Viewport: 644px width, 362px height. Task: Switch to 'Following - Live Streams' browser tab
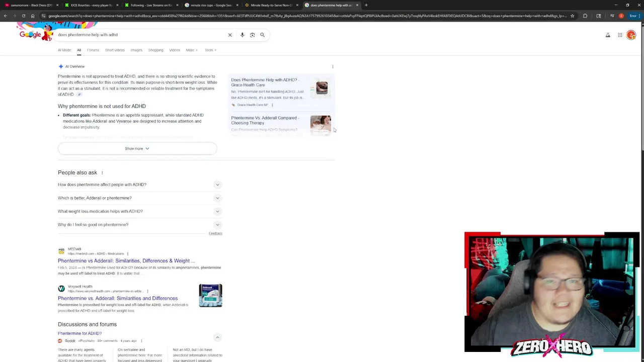coord(151,5)
